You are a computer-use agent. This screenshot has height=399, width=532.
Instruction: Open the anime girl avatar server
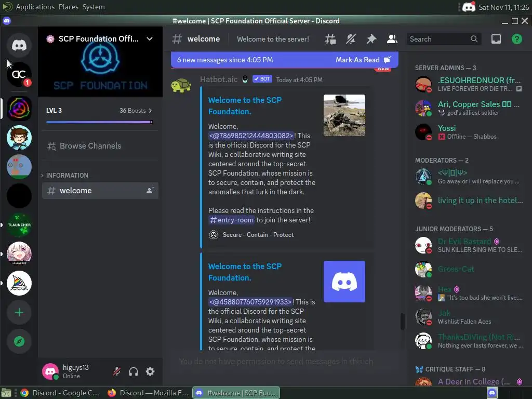[19, 254]
